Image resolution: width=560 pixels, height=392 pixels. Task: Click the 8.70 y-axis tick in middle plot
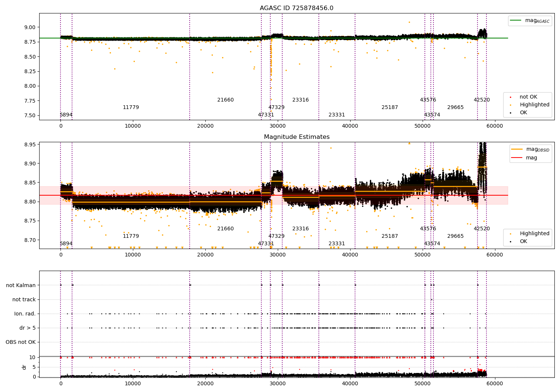[x=29, y=240]
